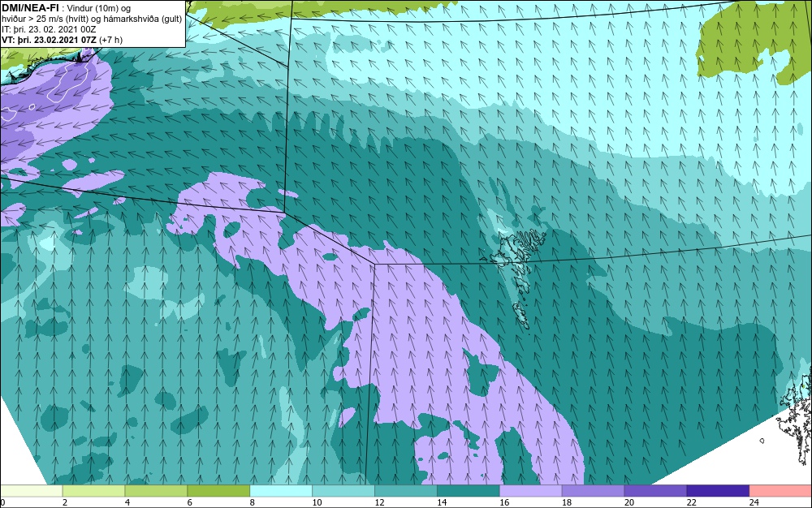The width and height of the screenshot is (812, 508).
Task: Click the 0–2 m/s pale yellow legend swatch
Action: coord(31,491)
